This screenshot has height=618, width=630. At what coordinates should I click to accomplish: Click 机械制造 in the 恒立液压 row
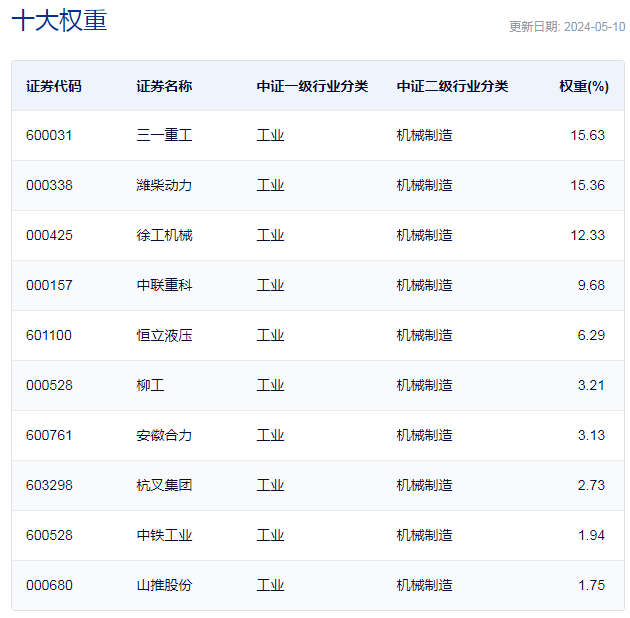424,336
